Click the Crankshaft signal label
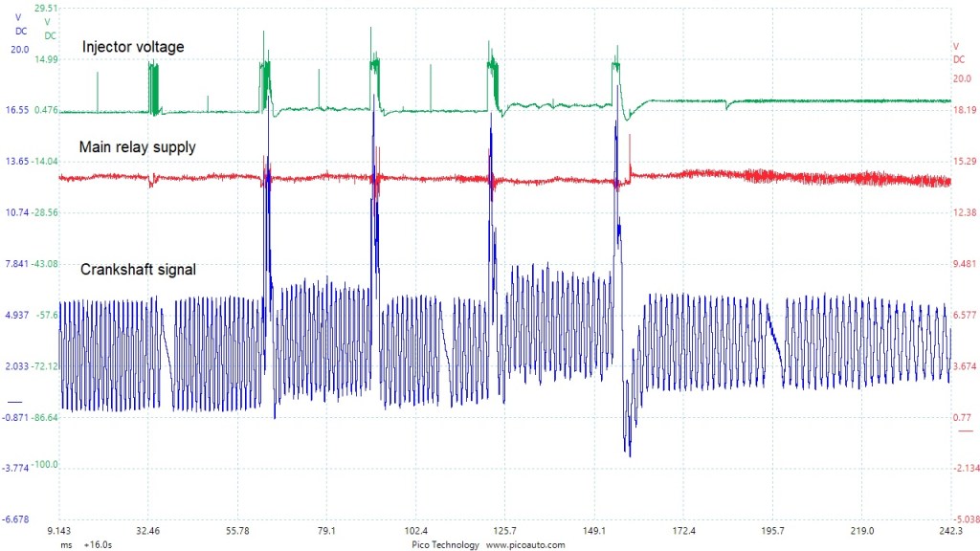Viewport: 980px width, 551px height. click(x=139, y=270)
